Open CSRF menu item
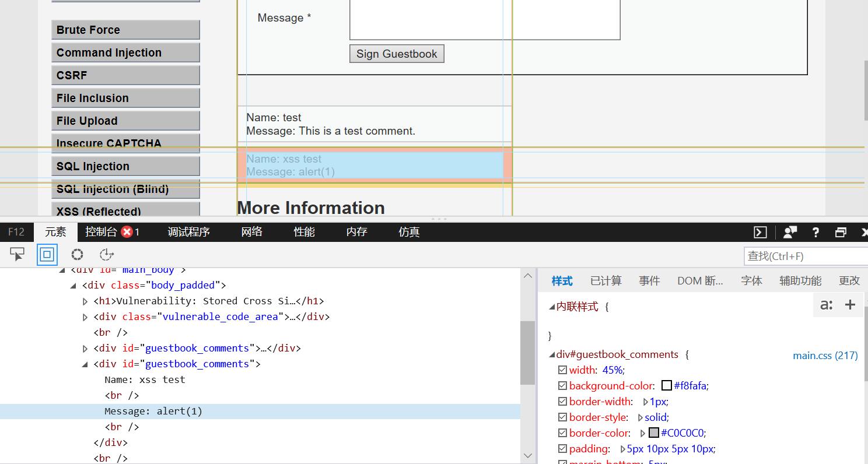 pyautogui.click(x=125, y=75)
